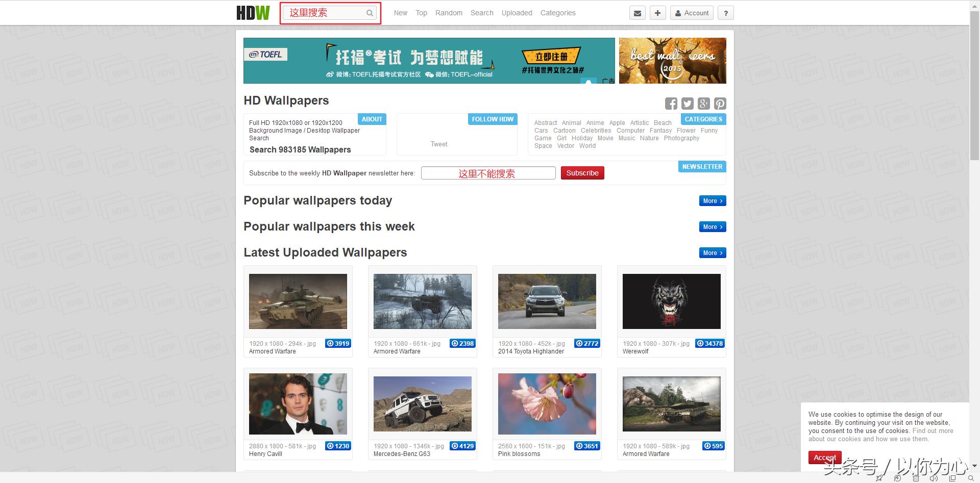Click the Google Plus icon

(x=703, y=104)
